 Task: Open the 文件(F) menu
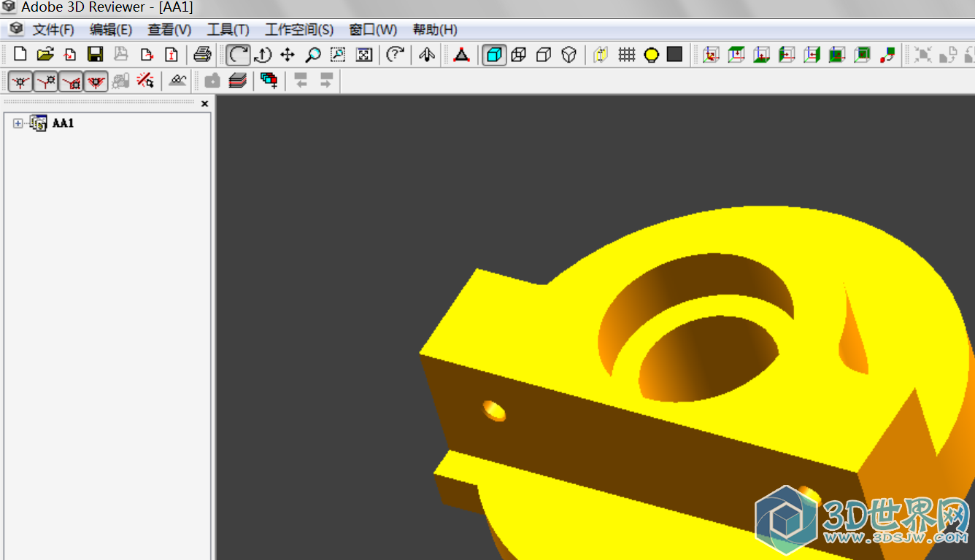click(x=53, y=29)
